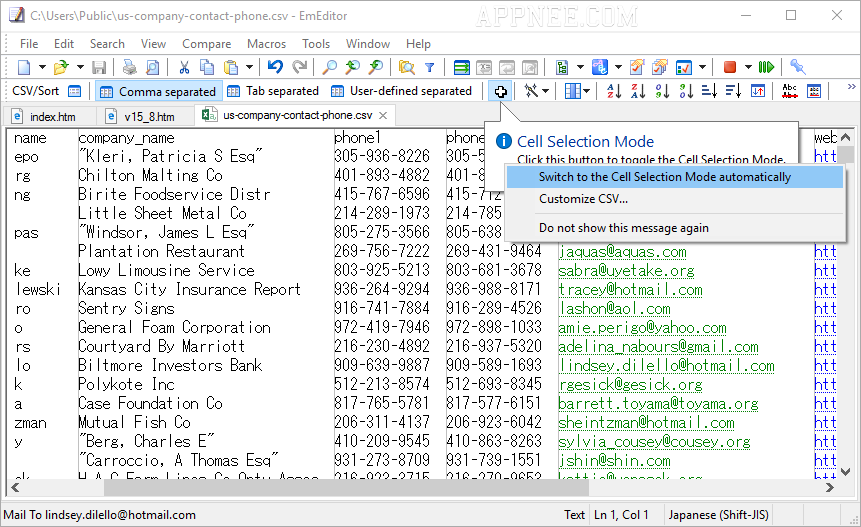Toggle Comma separated mode
Image resolution: width=861 pixels, height=527 pixels.
click(159, 91)
